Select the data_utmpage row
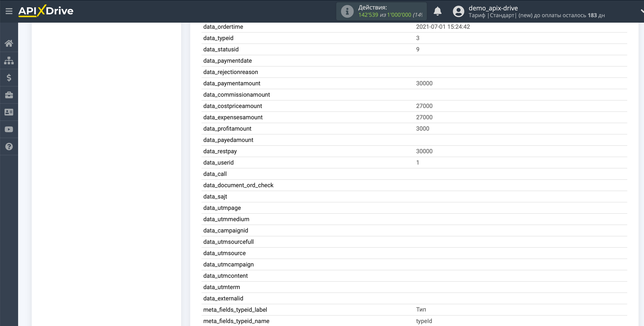The image size is (644, 326). 414,208
